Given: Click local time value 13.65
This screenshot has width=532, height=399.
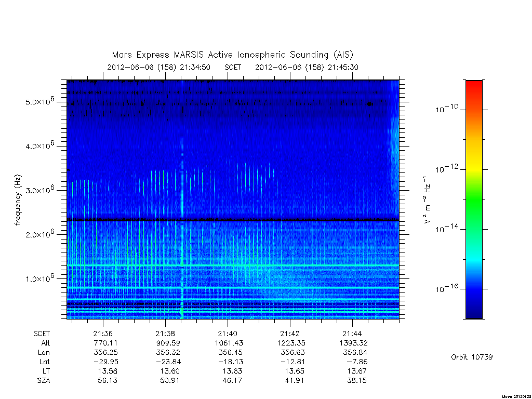Looking at the screenshot, I should pyautogui.click(x=295, y=371).
